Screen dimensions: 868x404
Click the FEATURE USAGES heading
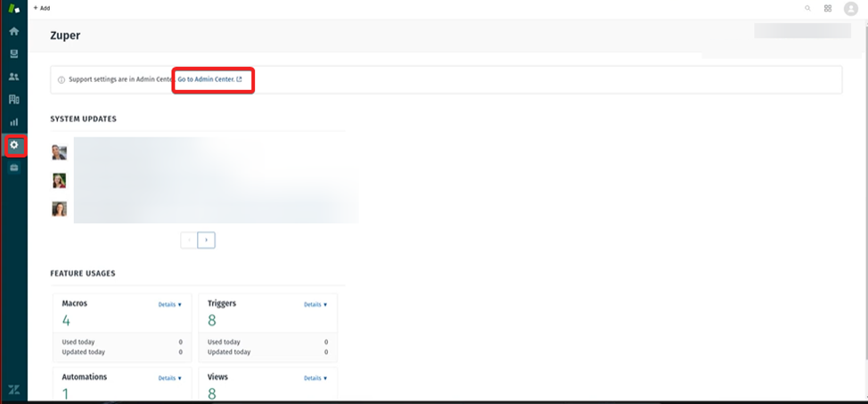point(83,274)
